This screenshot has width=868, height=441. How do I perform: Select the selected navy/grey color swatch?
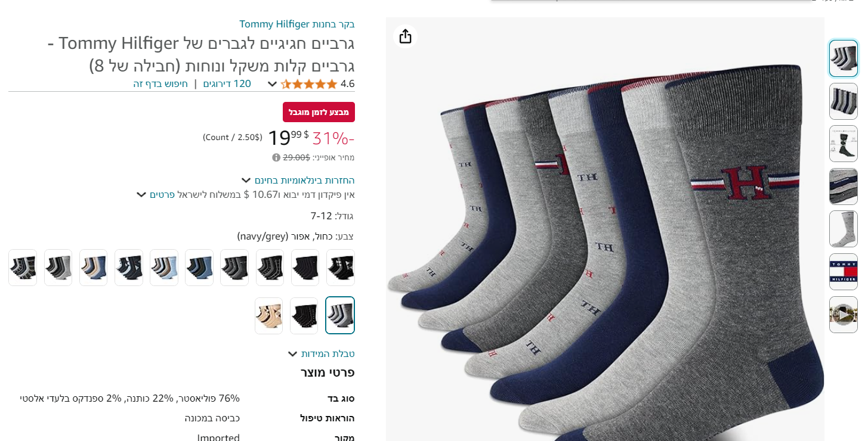point(340,315)
